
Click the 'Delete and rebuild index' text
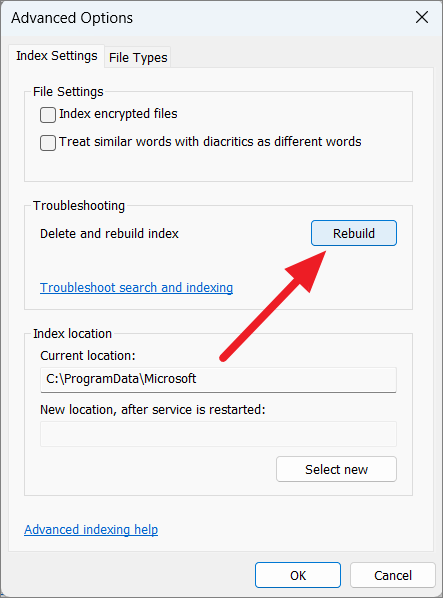click(x=109, y=233)
